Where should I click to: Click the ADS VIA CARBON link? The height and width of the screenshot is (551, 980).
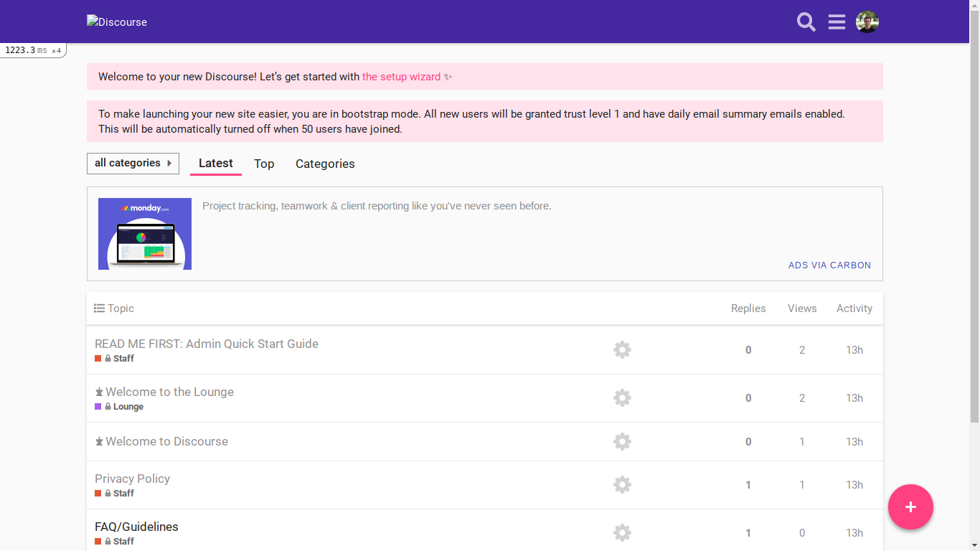click(829, 265)
